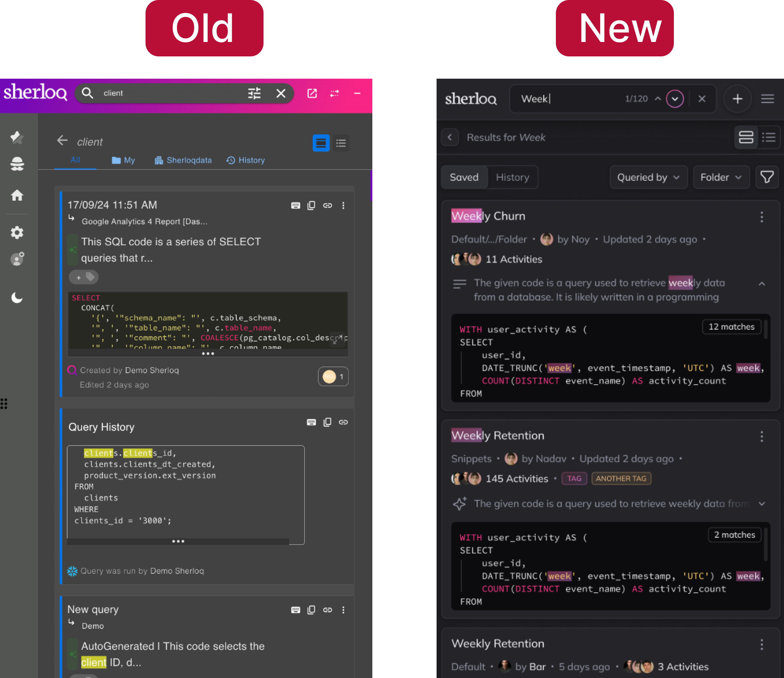
Task: Click the copy icon on Query History card
Action: coord(327,422)
